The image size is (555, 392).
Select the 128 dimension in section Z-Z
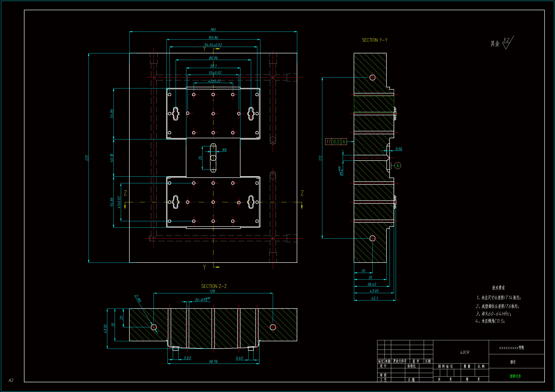click(x=212, y=291)
